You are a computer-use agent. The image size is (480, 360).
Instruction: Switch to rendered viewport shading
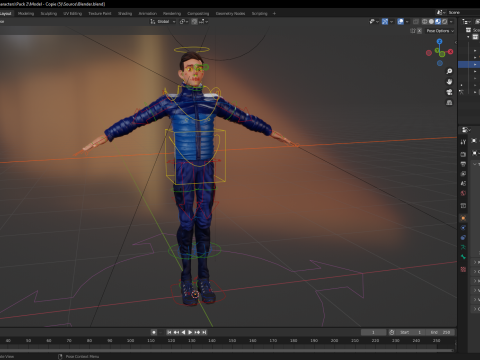(444, 22)
